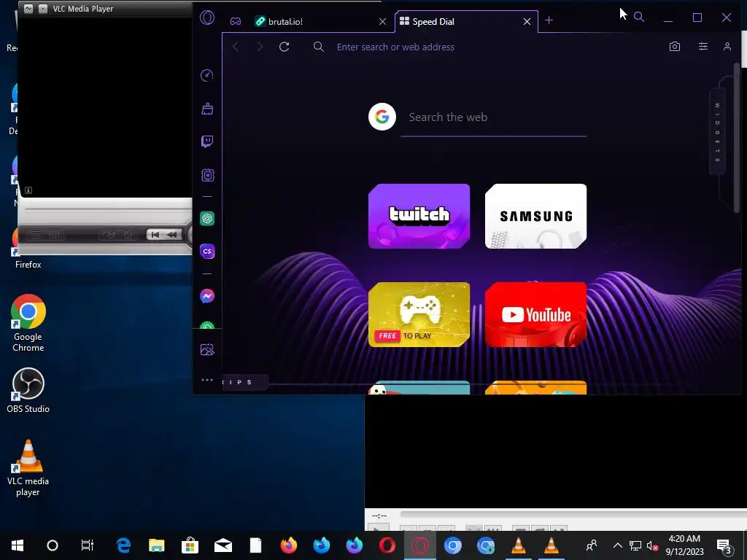Click the muted volume tray icon
Screen dimensions: 747x560
point(653,545)
